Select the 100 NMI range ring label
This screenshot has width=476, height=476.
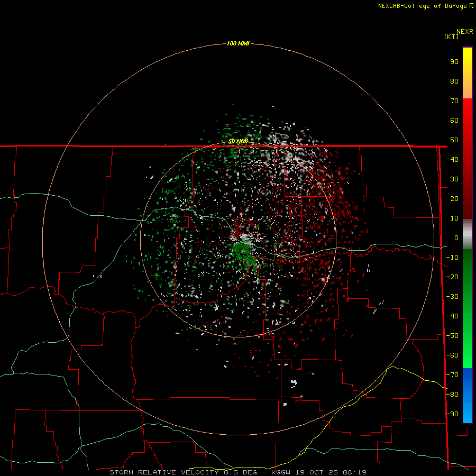coord(238,44)
